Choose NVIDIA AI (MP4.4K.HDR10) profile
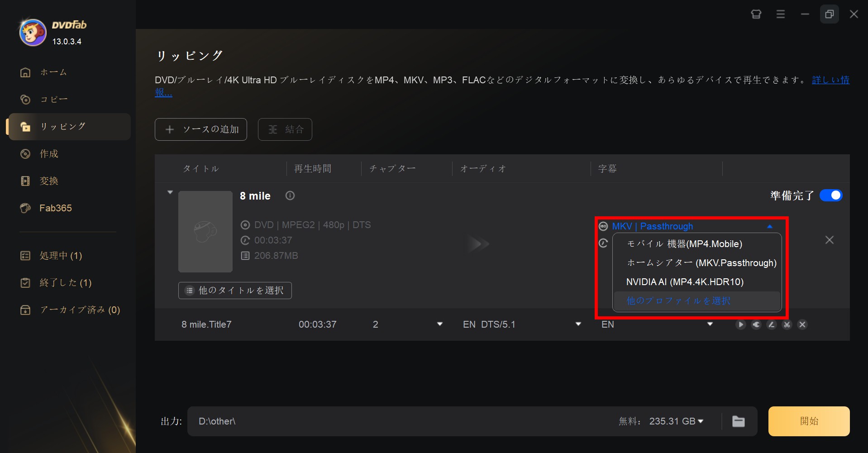Screen dimensions: 868x453 click(697, 282)
